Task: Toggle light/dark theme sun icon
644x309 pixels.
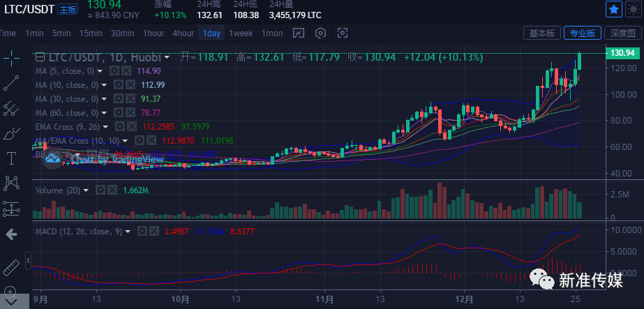Action: click(633, 9)
